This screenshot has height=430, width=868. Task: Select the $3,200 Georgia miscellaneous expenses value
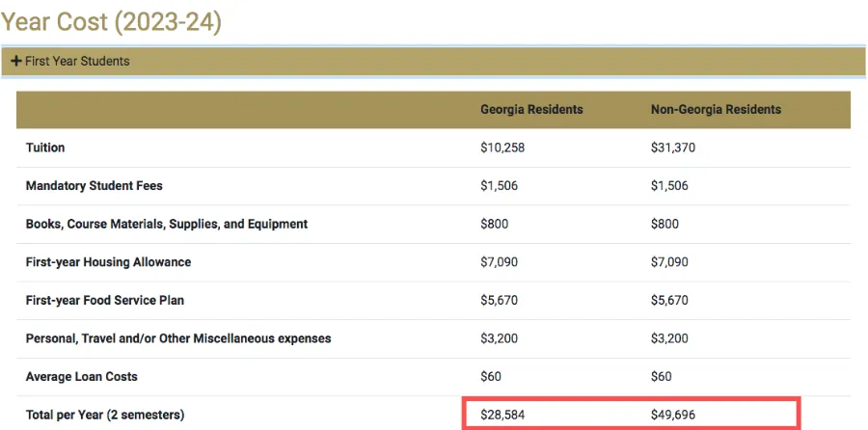pos(499,338)
